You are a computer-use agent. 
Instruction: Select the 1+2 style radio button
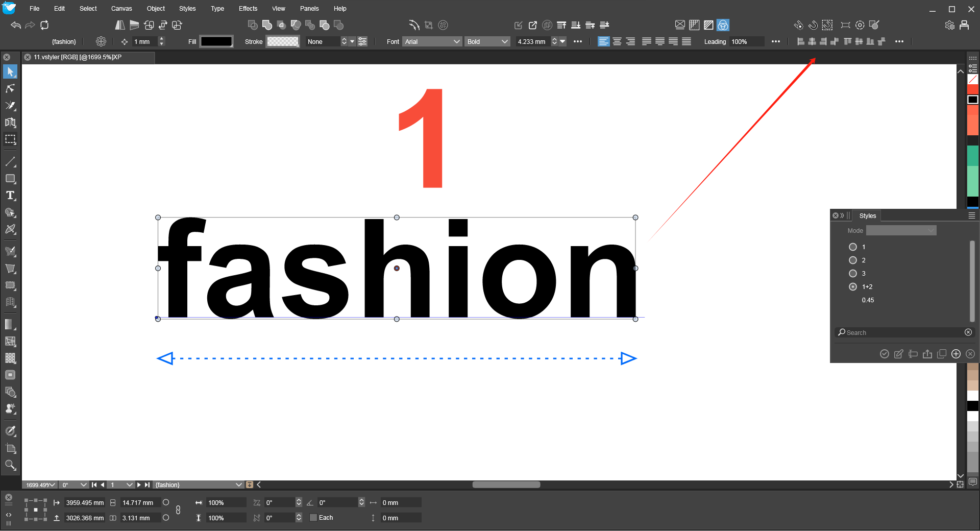point(853,287)
